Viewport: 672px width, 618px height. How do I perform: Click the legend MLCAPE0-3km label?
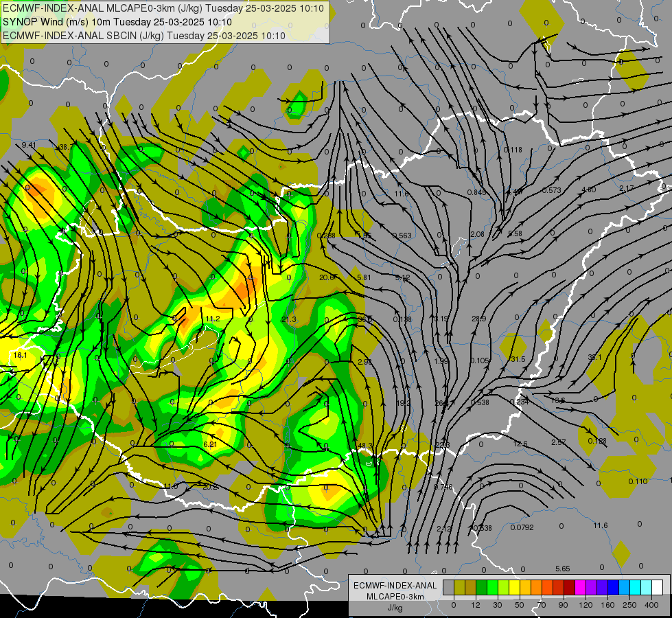coord(395,597)
